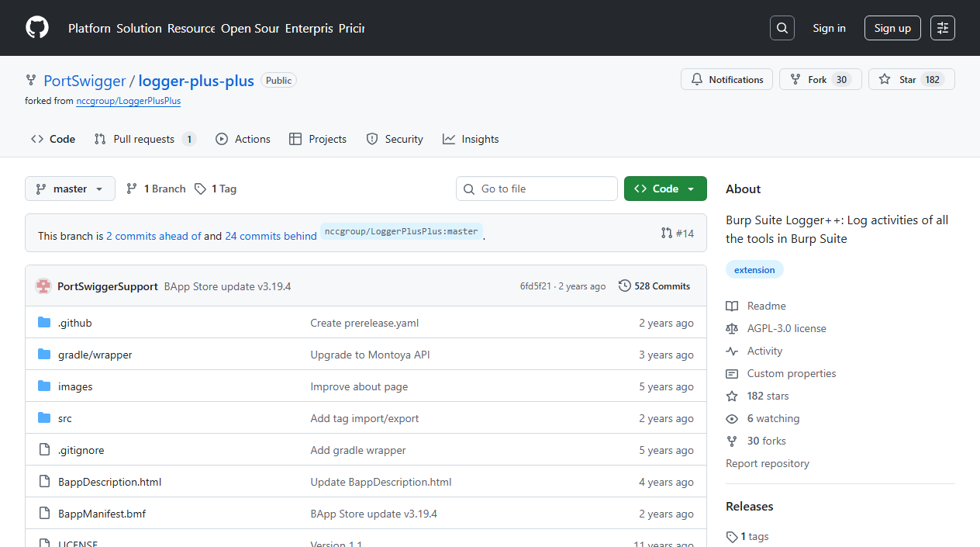Image resolution: width=980 pixels, height=547 pixels.
Task: Click the Notifications button
Action: (x=726, y=79)
